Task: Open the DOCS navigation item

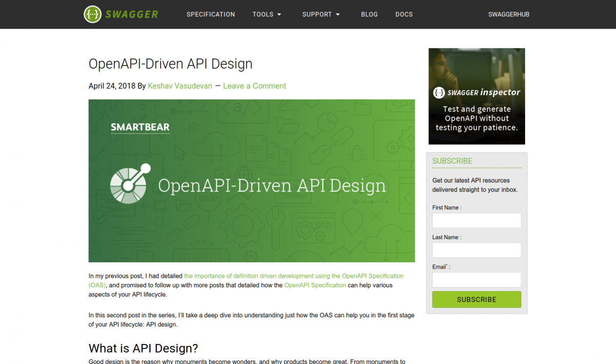Action: [404, 14]
